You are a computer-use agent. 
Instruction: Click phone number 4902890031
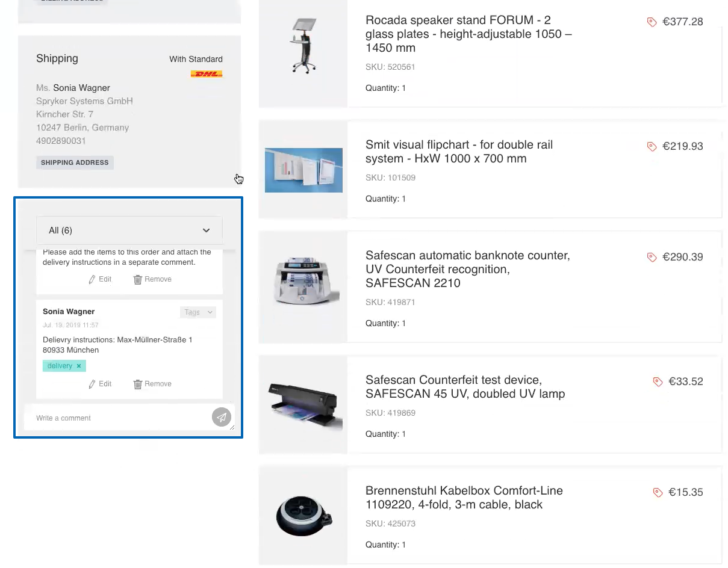61,141
